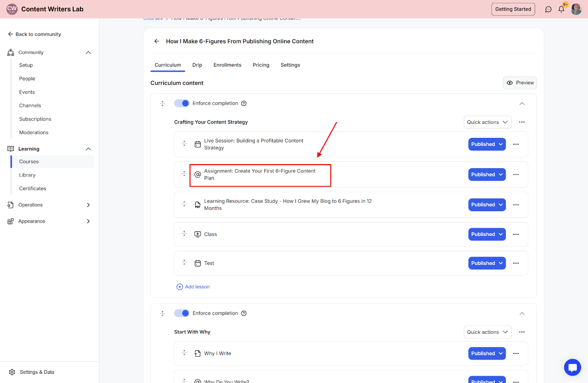Click the second section's drag handle
Image resolution: width=588 pixels, height=383 pixels.
coord(163,313)
